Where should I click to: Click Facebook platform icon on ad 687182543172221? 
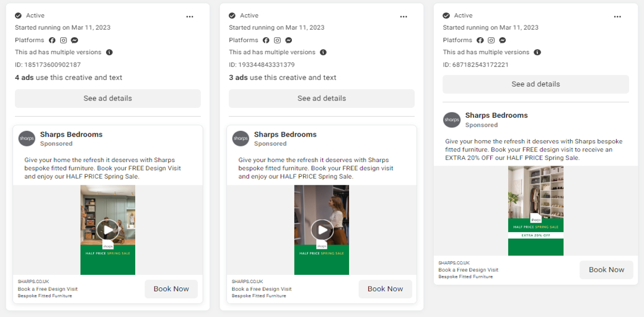point(480,40)
